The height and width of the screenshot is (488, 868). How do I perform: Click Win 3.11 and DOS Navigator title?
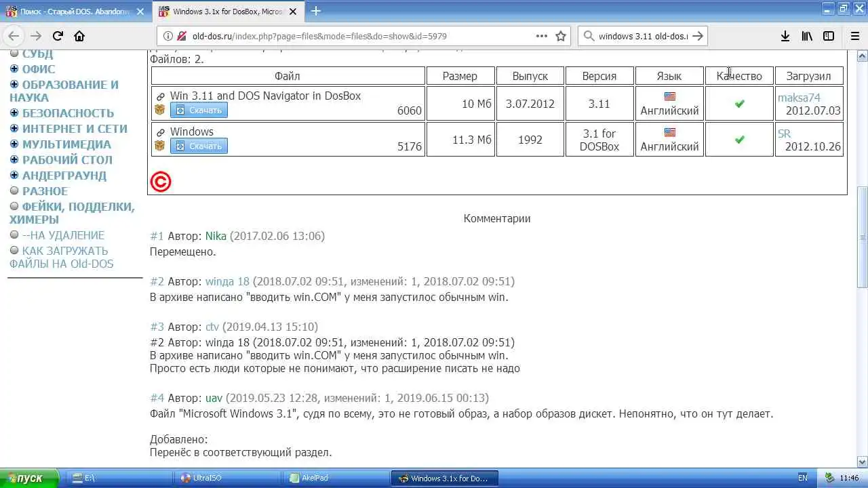click(265, 96)
